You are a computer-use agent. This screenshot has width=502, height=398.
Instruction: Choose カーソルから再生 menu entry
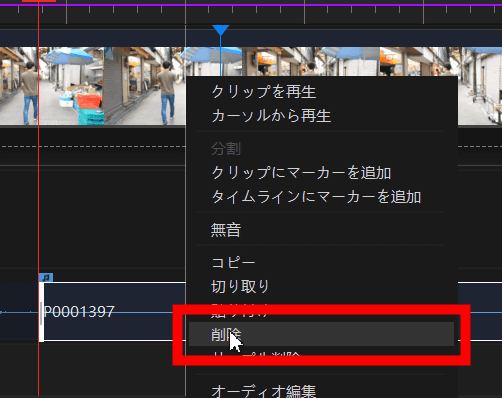pos(271,116)
